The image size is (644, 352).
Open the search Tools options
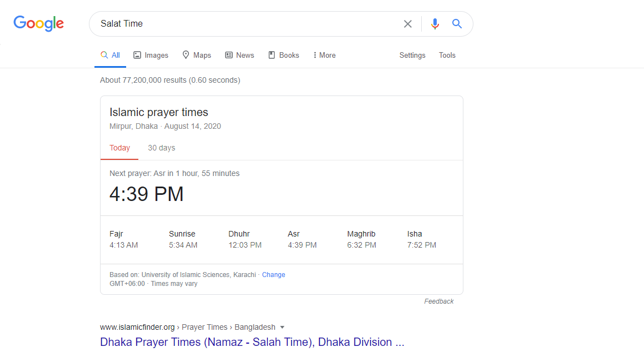point(447,56)
